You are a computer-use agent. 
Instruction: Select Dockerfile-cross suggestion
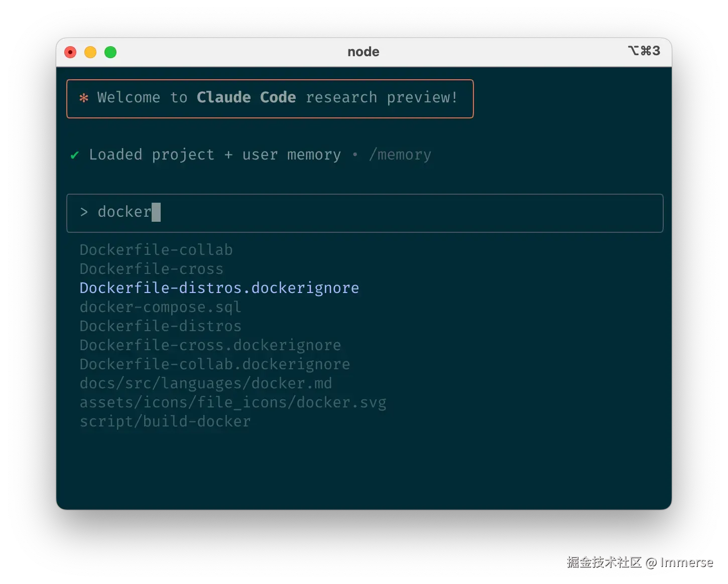[x=152, y=269]
